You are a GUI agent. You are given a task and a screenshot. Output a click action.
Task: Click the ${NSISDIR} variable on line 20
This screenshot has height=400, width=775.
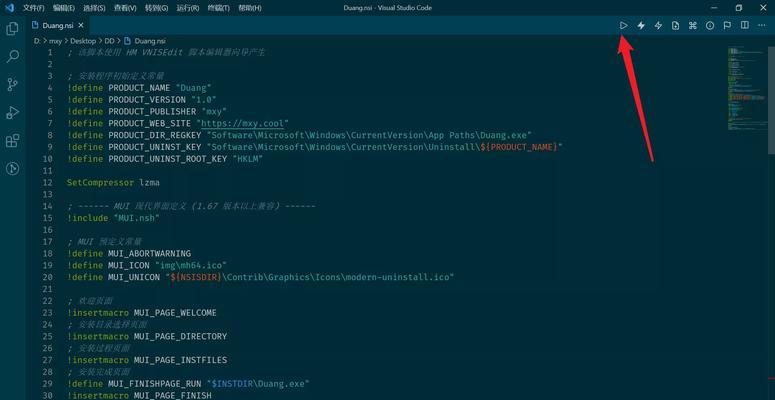[196, 277]
